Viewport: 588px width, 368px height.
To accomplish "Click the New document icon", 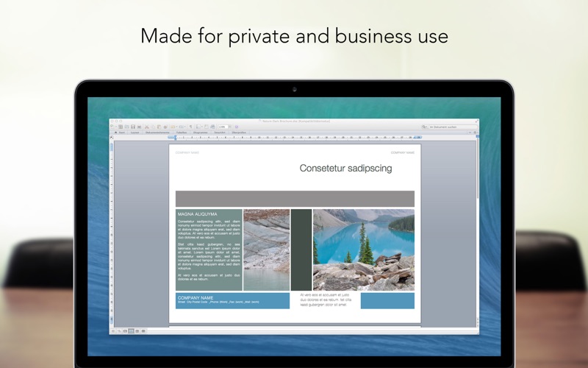I will (x=112, y=126).
